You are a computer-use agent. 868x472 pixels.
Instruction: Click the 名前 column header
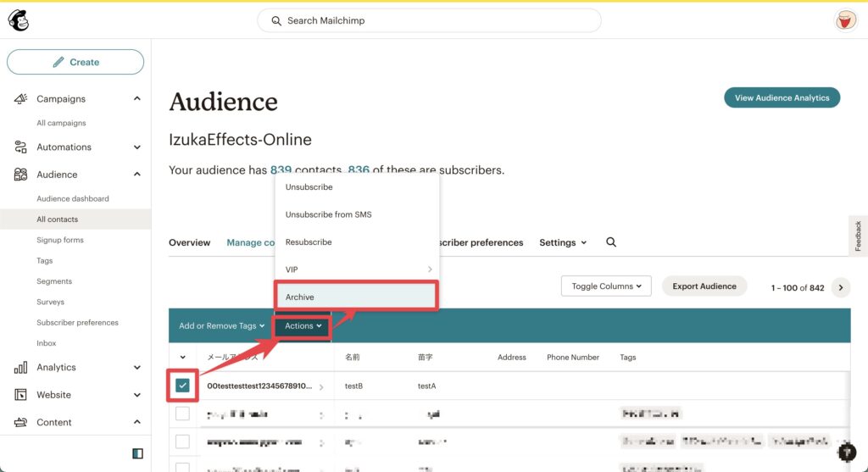click(x=352, y=358)
